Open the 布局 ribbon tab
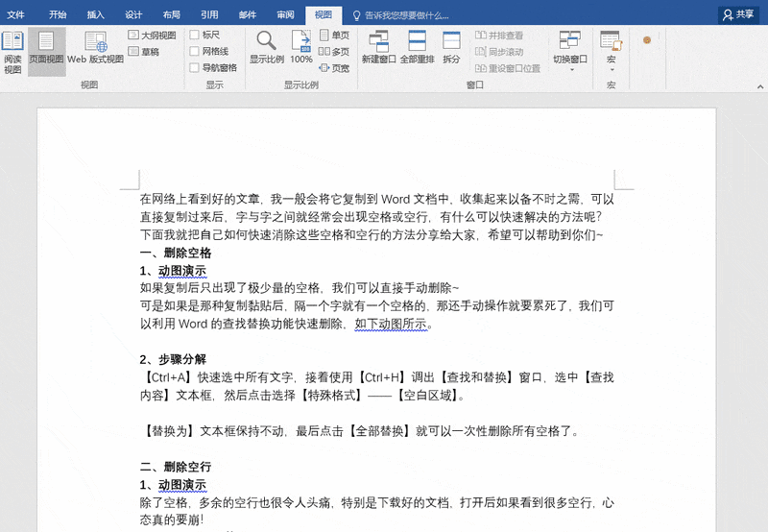 [x=172, y=14]
